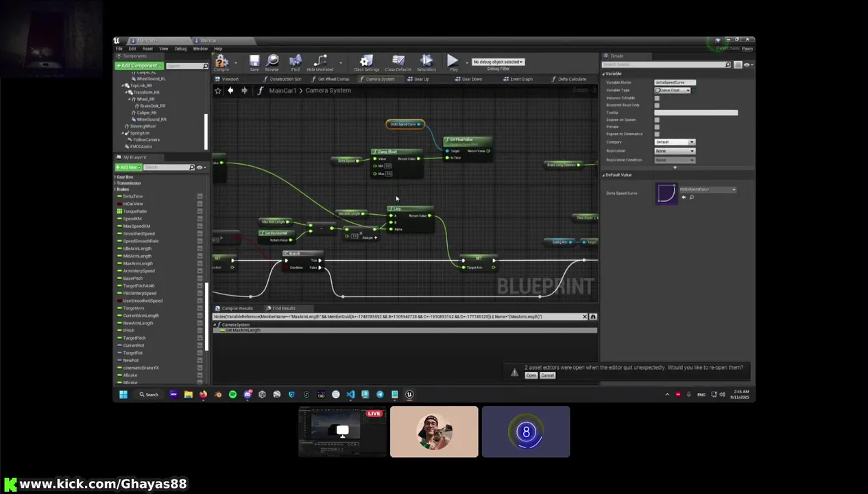Screen dimensions: 868x494
Task: Click Cancel in the re-open editors notification
Action: pyautogui.click(x=547, y=375)
